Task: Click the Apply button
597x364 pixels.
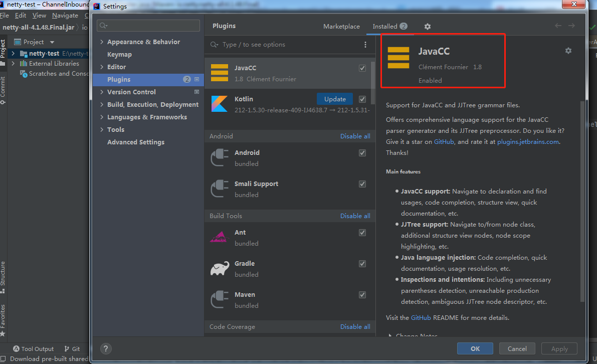Action: click(x=559, y=349)
